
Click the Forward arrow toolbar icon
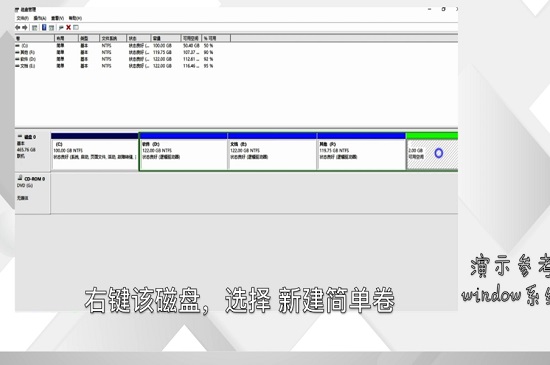pyautogui.click(x=25, y=27)
